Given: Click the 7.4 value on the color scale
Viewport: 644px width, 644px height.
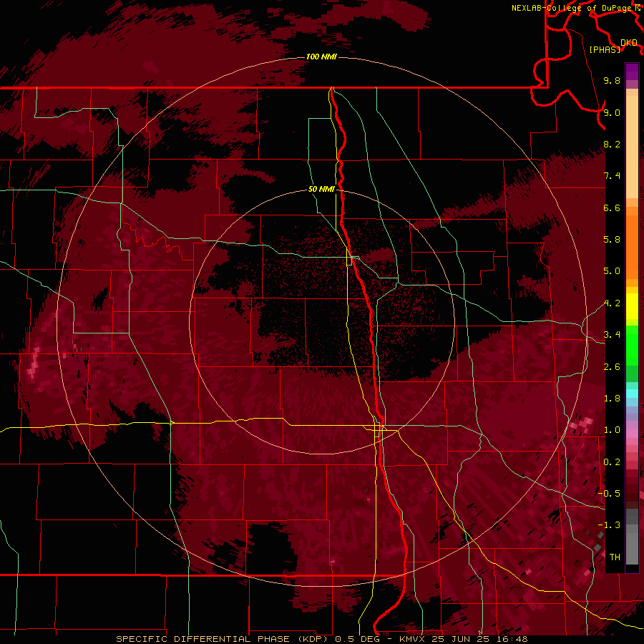Looking at the screenshot, I should [x=612, y=176].
